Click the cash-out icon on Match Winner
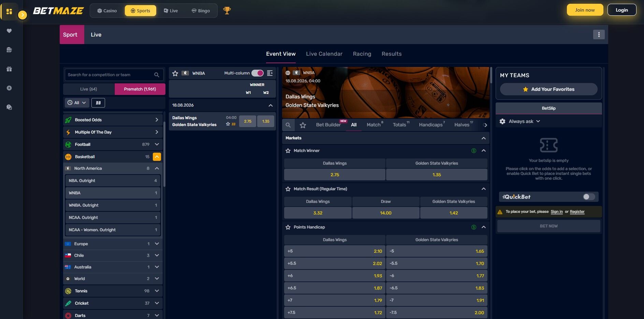 (473, 151)
